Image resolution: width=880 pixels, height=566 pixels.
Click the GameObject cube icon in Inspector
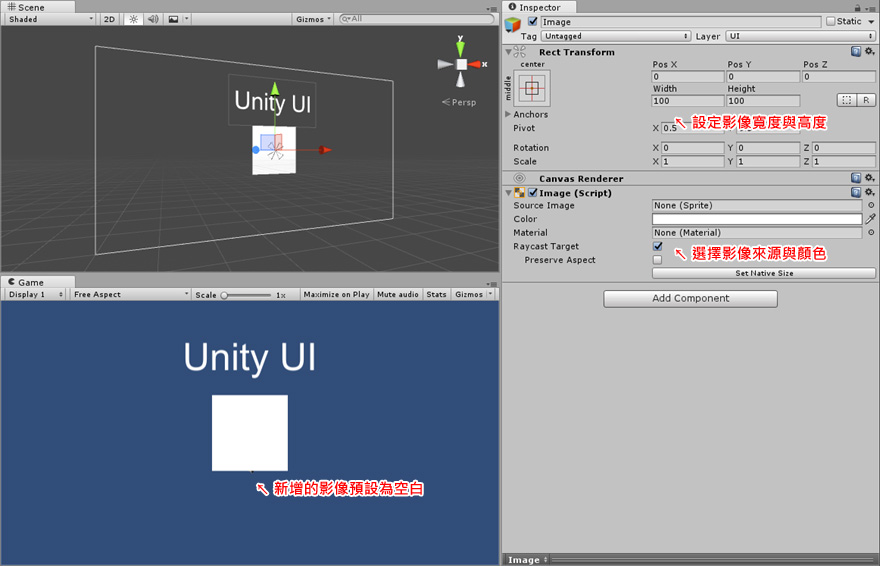point(512,25)
